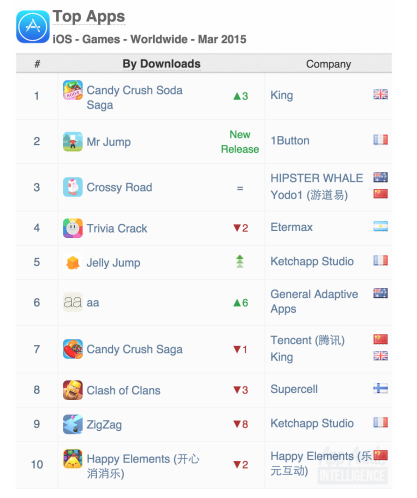Click the Company column header

(328, 64)
